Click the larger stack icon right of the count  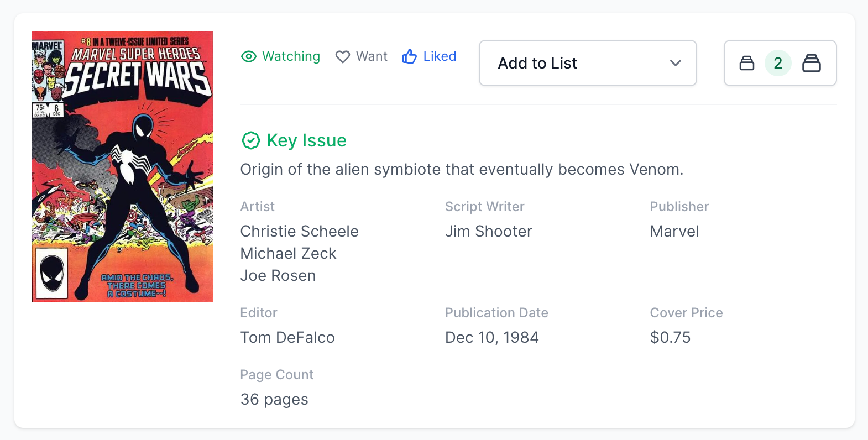(811, 63)
